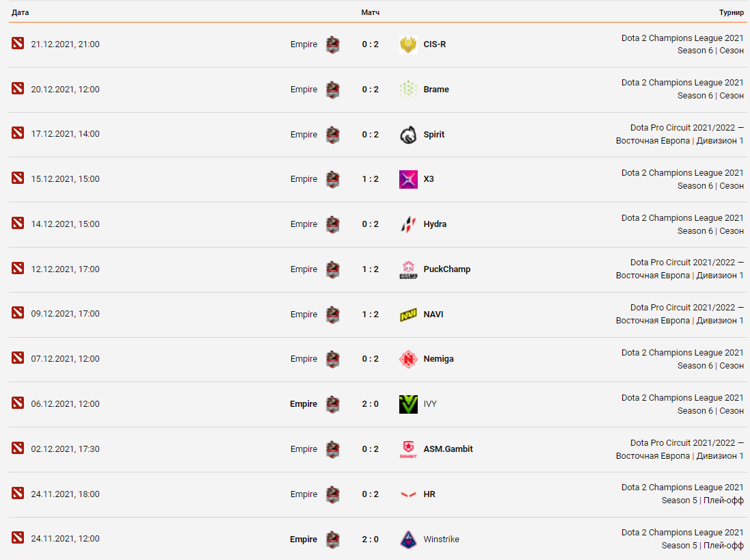
Task: Open the 2 : 0 score against IVY
Action: pos(370,404)
